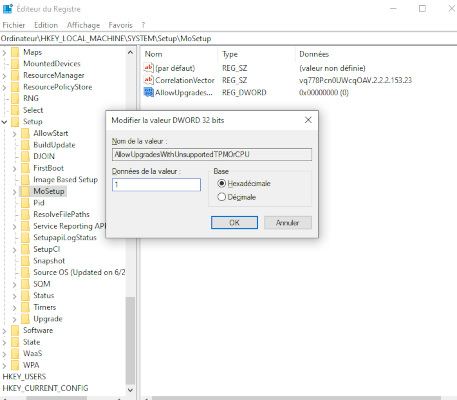
Task: Select the Source OS (Updated on 6/2 key
Action: coord(79,272)
